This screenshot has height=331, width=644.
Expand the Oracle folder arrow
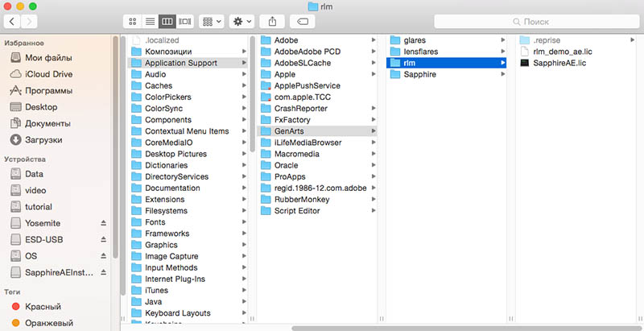tap(374, 166)
